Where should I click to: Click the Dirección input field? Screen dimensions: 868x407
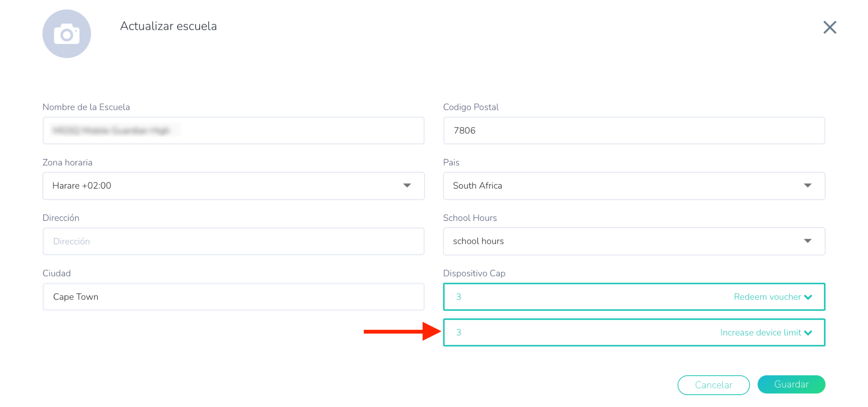[233, 241]
